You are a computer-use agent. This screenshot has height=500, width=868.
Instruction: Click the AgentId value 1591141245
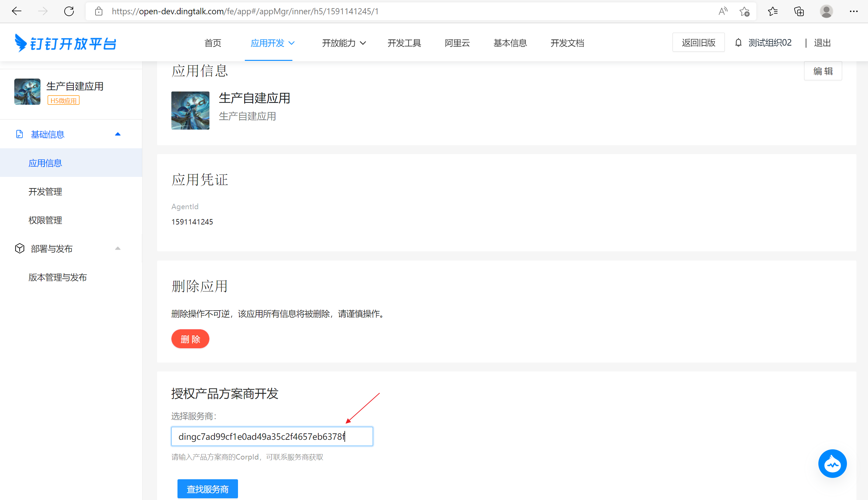point(192,221)
